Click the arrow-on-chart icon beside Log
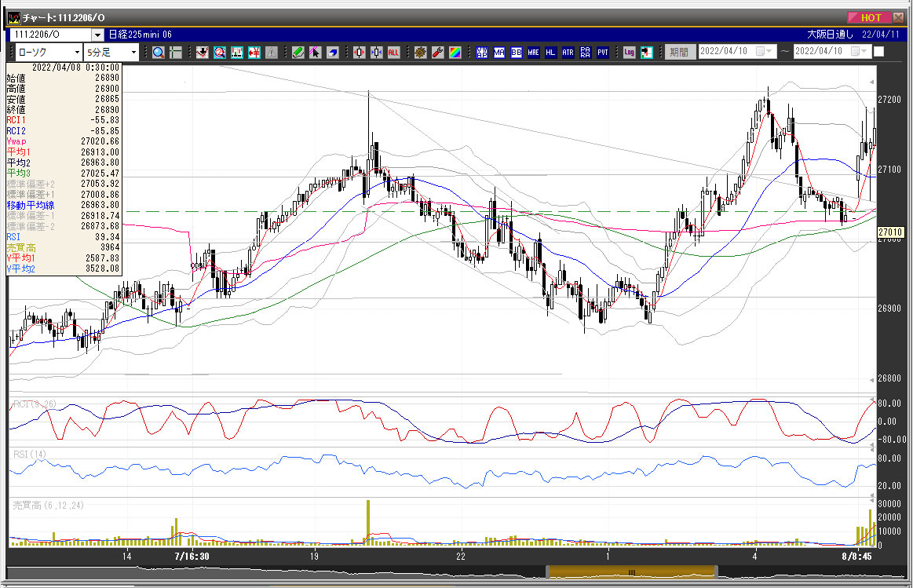The image size is (913, 588). click(x=646, y=53)
